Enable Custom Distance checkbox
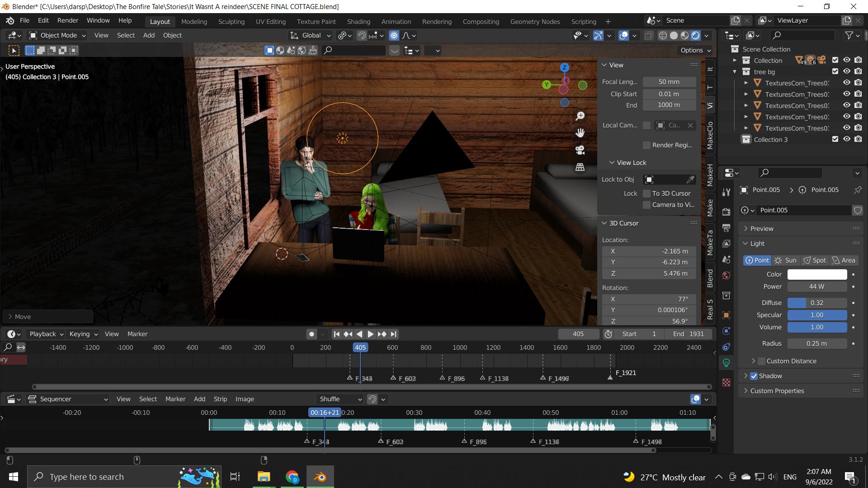Image resolution: width=868 pixels, height=488 pixels. click(x=761, y=361)
